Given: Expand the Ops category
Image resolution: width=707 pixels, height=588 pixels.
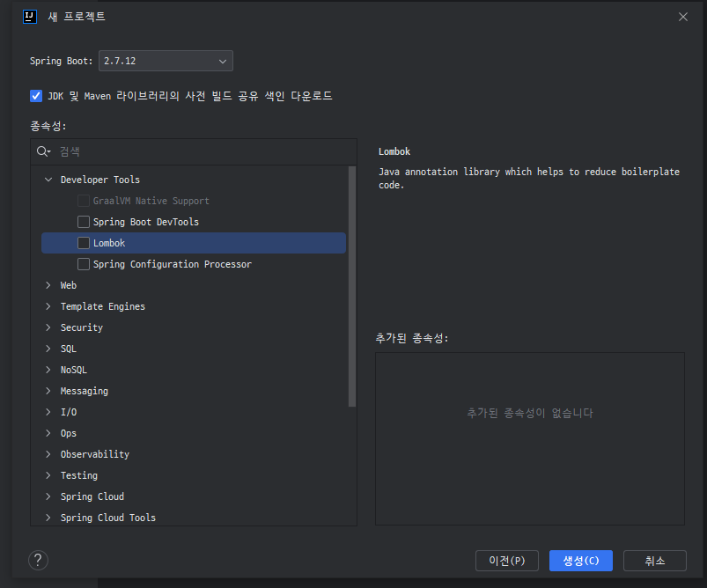Looking at the screenshot, I should [48, 433].
